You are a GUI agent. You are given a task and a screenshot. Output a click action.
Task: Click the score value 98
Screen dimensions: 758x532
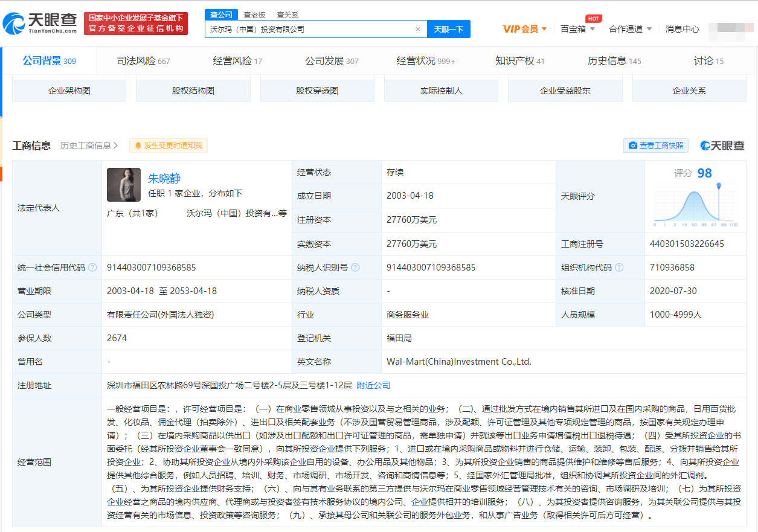[x=705, y=173]
